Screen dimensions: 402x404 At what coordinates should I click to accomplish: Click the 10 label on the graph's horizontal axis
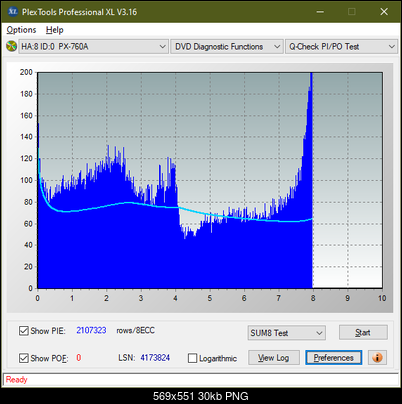(x=382, y=298)
